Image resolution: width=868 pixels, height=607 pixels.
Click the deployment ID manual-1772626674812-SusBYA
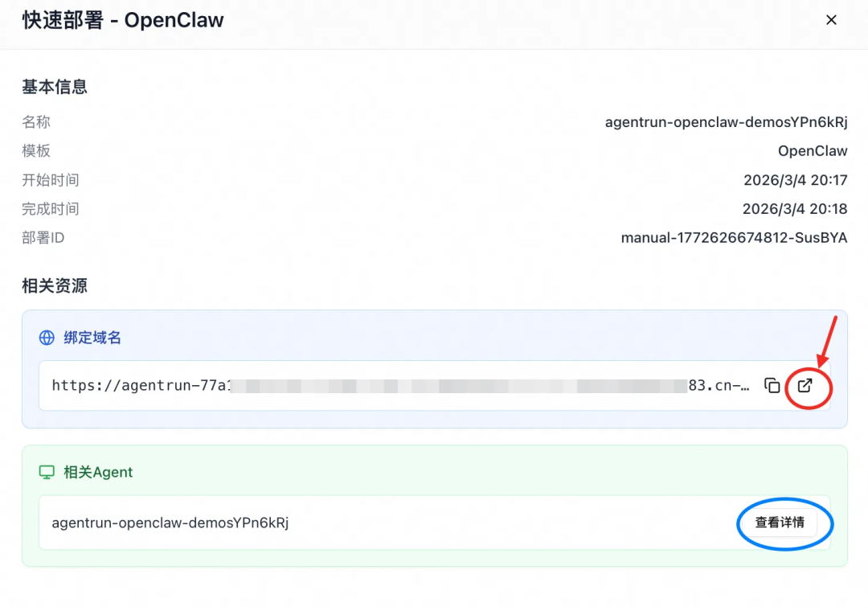[x=734, y=237]
